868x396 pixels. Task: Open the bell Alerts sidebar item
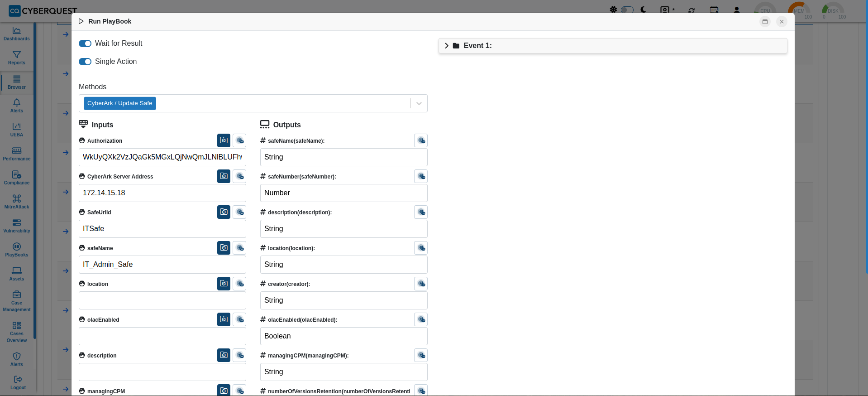coord(17,106)
